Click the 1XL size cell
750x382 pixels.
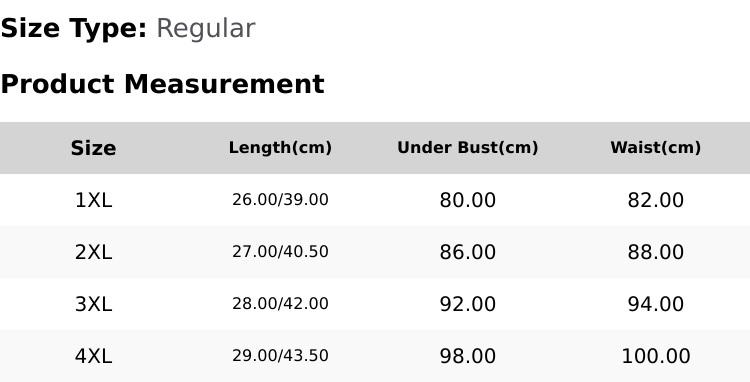point(93,200)
